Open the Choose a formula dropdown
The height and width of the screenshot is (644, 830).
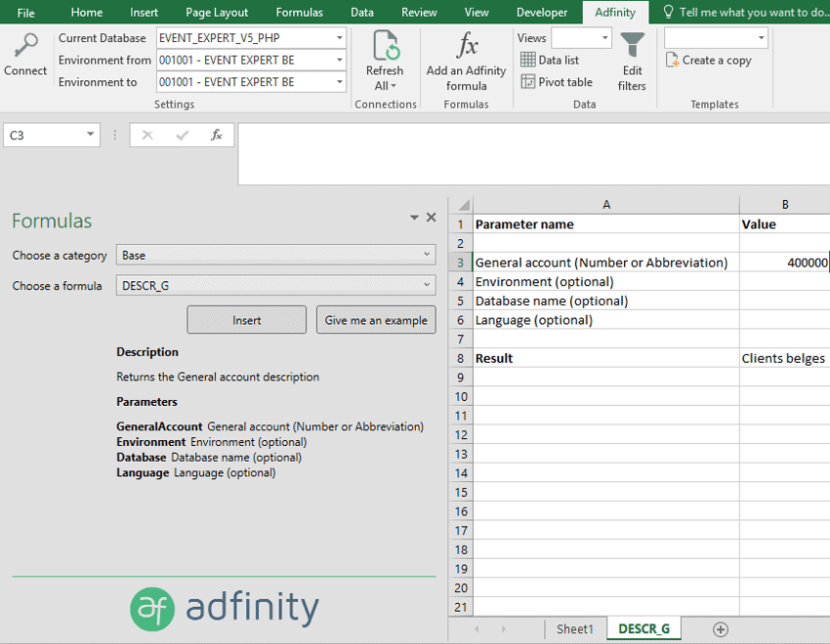tap(428, 286)
